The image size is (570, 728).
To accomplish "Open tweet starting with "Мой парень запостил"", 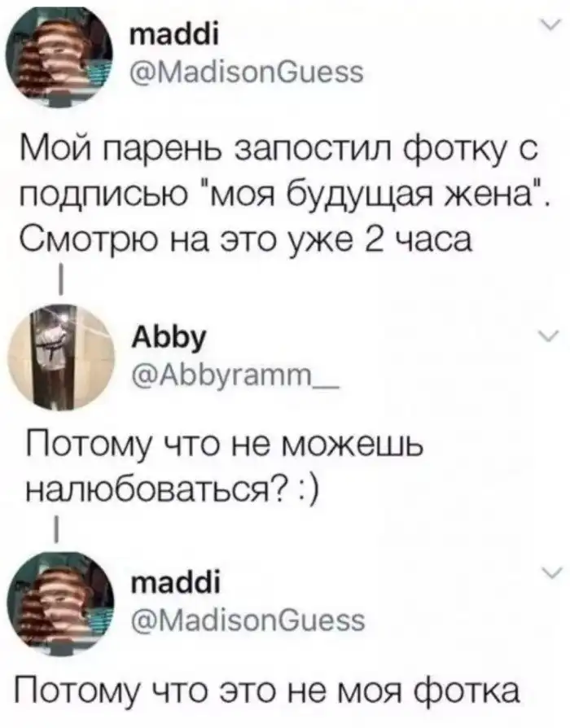I will point(284,195).
